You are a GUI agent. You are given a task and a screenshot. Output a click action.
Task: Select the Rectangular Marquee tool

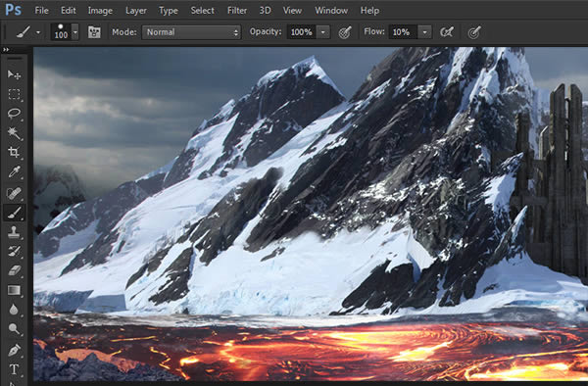click(x=14, y=94)
